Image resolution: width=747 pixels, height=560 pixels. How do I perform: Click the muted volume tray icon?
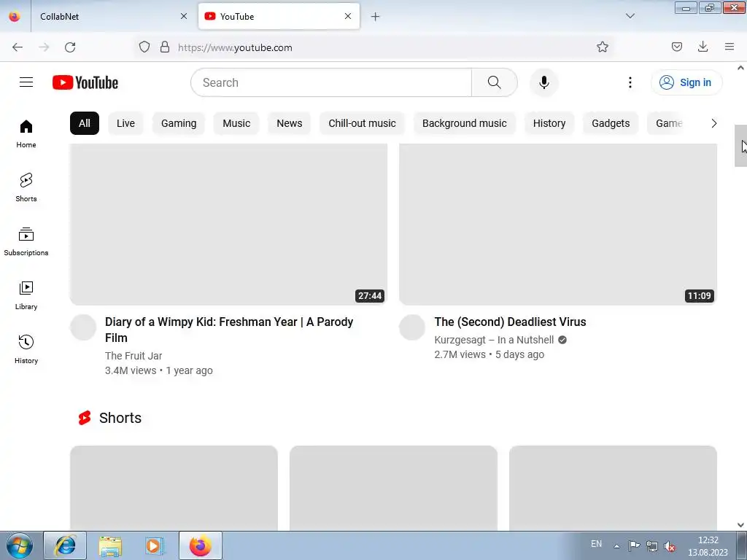tap(670, 546)
